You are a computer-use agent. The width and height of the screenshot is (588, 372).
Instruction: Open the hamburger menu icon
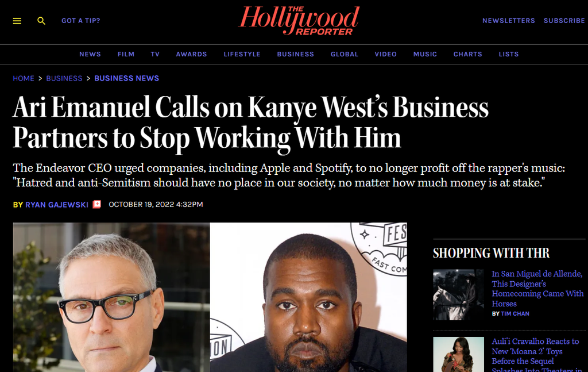point(17,21)
